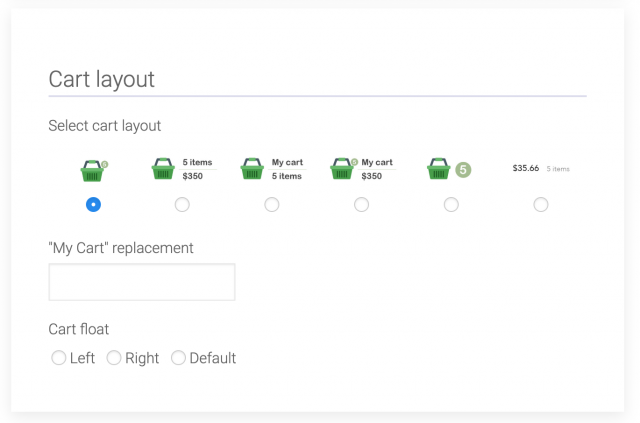Click the basket icon beside 'My cart 5 items'
Viewport: 640px width, 423px height.
coord(253,170)
